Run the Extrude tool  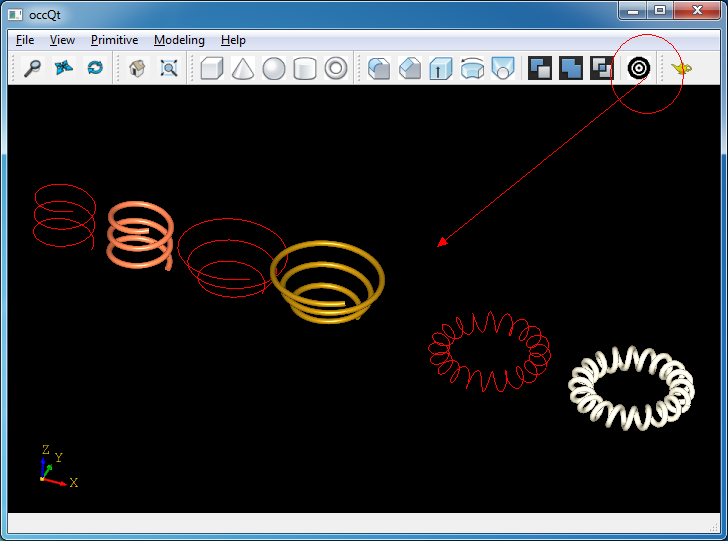pyautogui.click(x=441, y=68)
